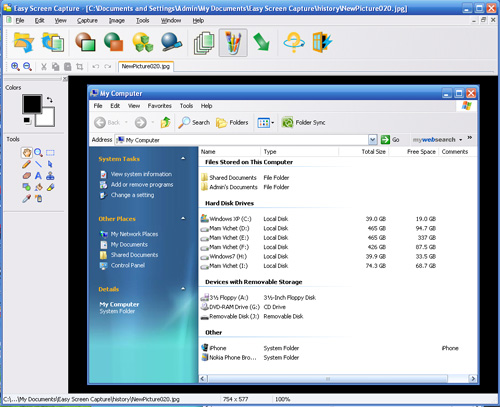Click the My Computer horizontal scrollbar
Image resolution: width=500 pixels, height=407 pixels.
337,379
